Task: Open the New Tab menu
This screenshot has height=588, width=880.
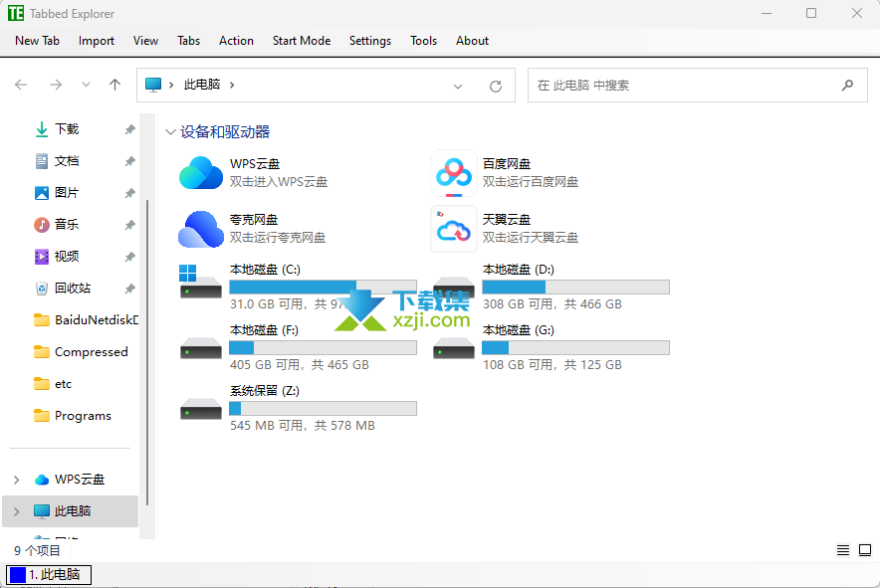Action: 37,41
